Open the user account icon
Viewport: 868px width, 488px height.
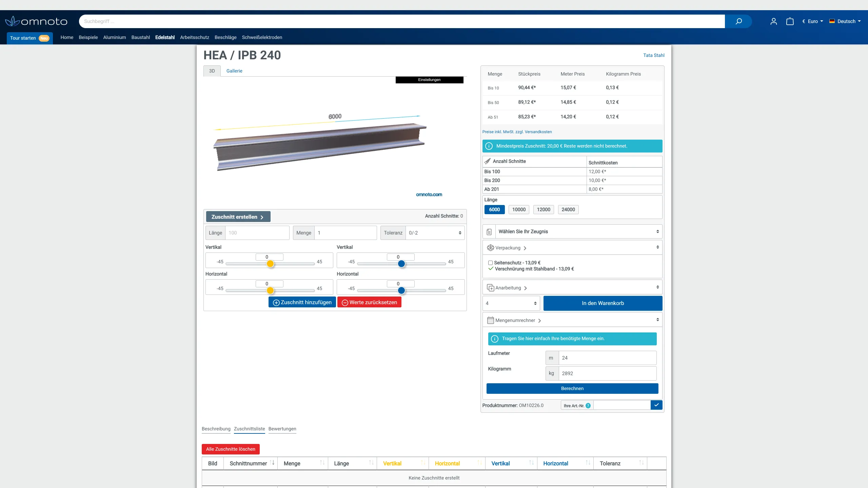tap(773, 21)
